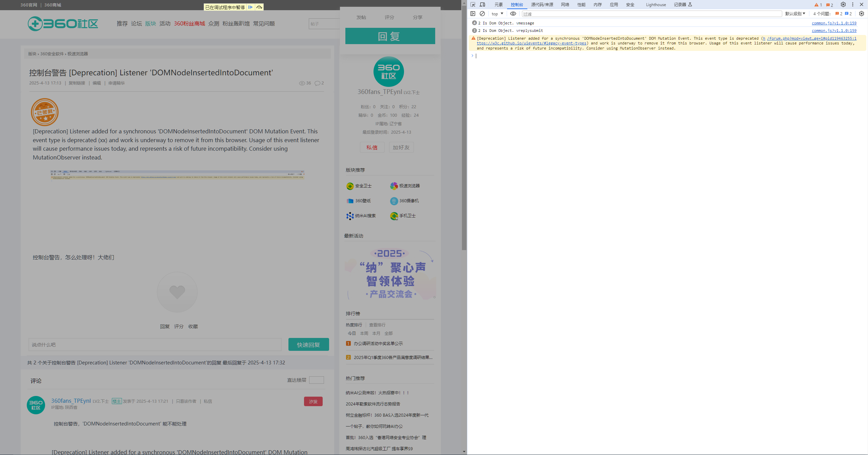Click the 2025 纳聚心声 activity banner
The height and width of the screenshot is (455, 868).
click(x=390, y=274)
